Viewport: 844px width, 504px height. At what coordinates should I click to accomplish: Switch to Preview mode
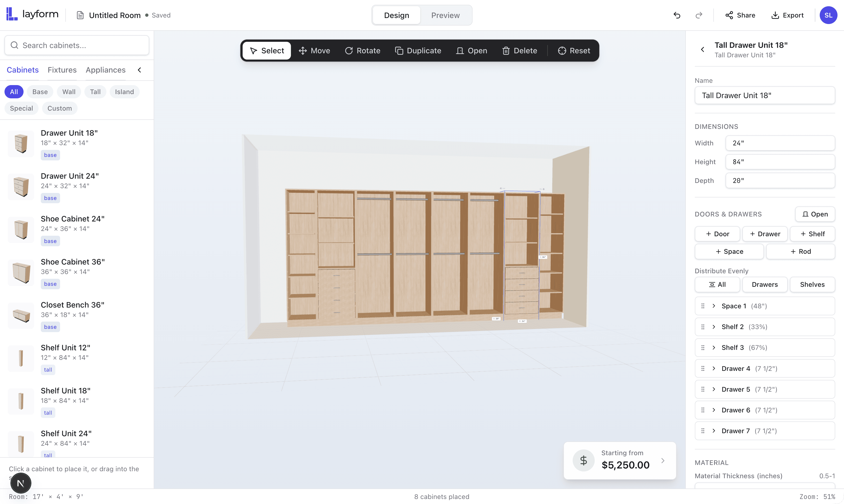pyautogui.click(x=445, y=15)
